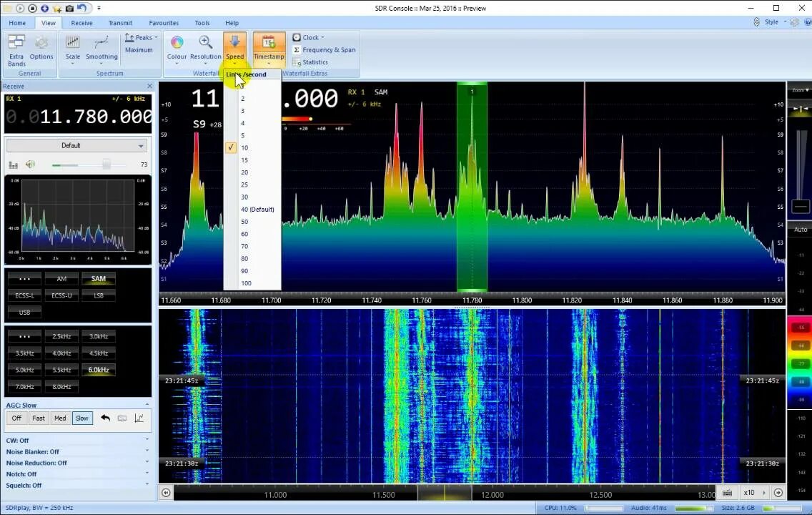Click the 11.820 label on frequency axis

pos(572,300)
